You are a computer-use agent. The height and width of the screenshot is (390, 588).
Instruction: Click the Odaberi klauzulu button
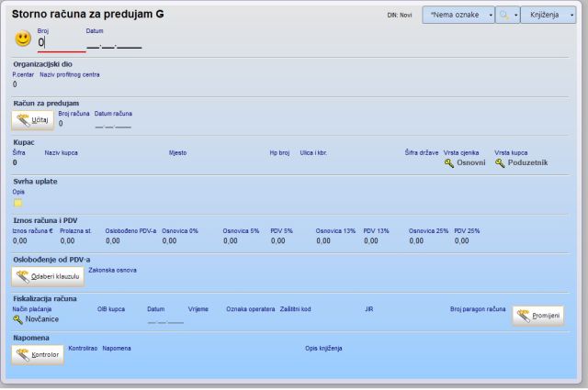click(49, 275)
